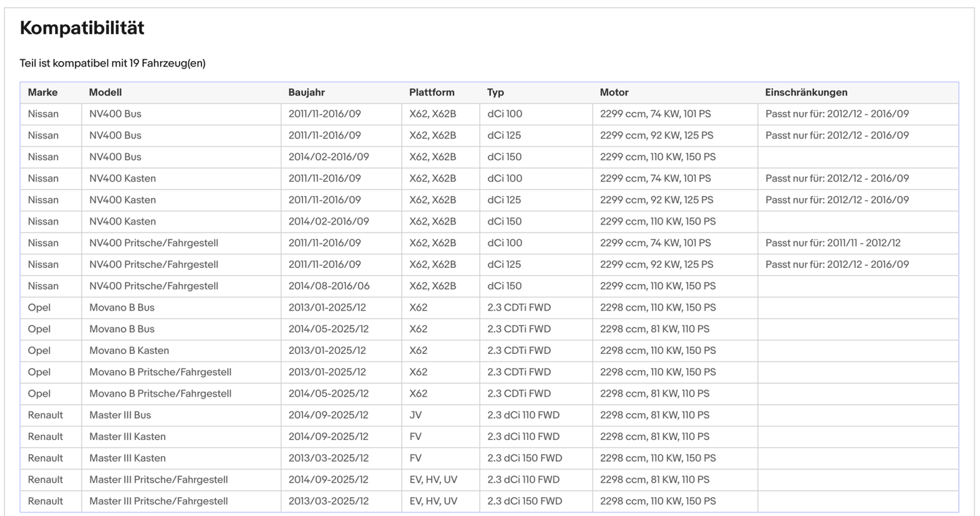Click the 'Master III Bus' model cell

[x=120, y=415]
